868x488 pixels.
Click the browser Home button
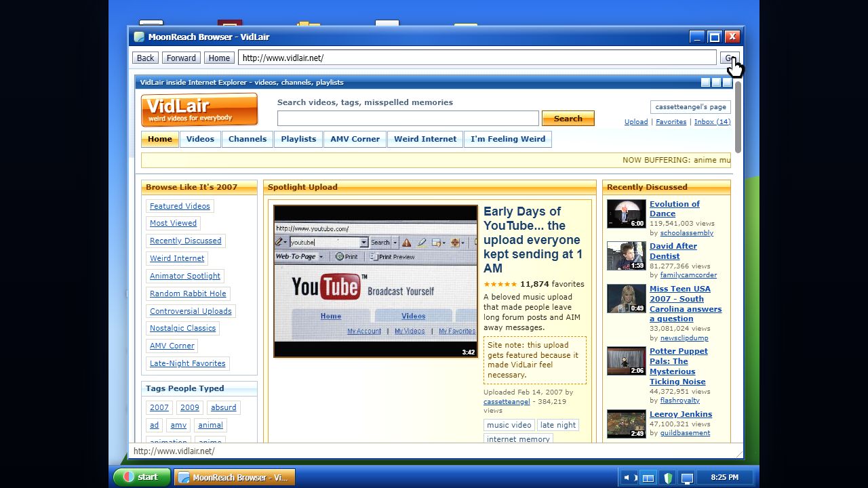point(219,58)
